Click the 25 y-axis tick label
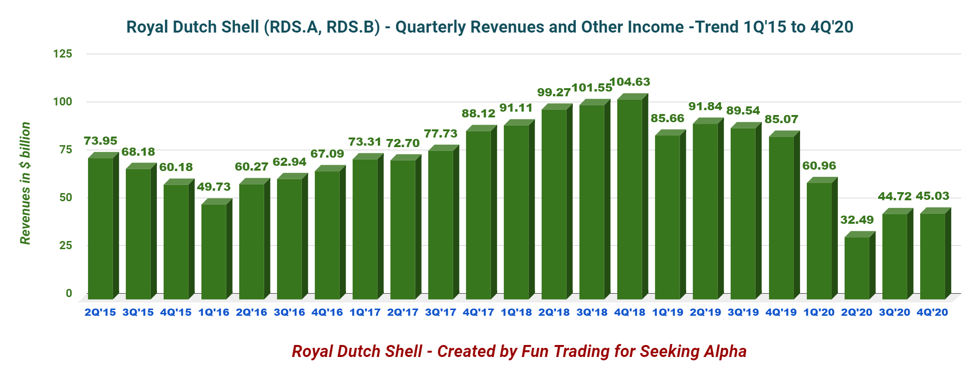This screenshot has height=379, width=980. click(66, 245)
